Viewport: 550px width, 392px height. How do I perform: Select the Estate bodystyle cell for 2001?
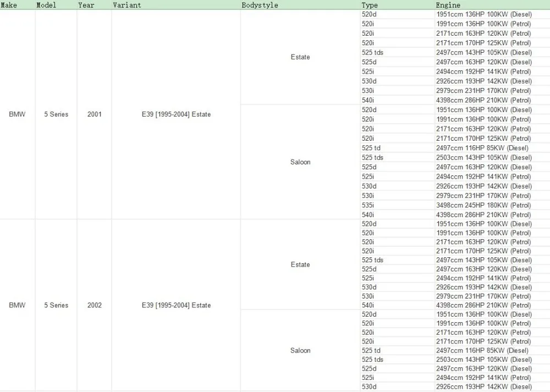pos(300,57)
